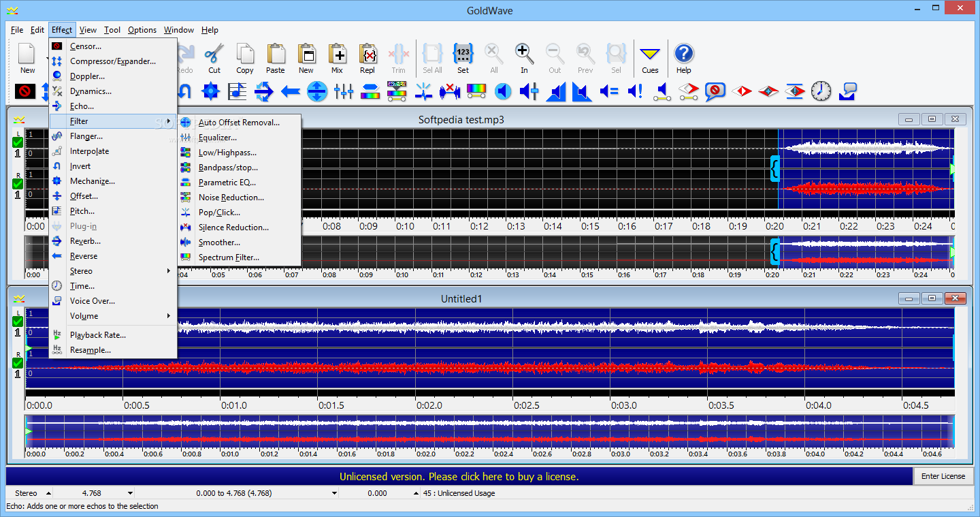Choose Auto Offset Removal... entry
The height and width of the screenshot is (517, 980).
pyautogui.click(x=239, y=123)
